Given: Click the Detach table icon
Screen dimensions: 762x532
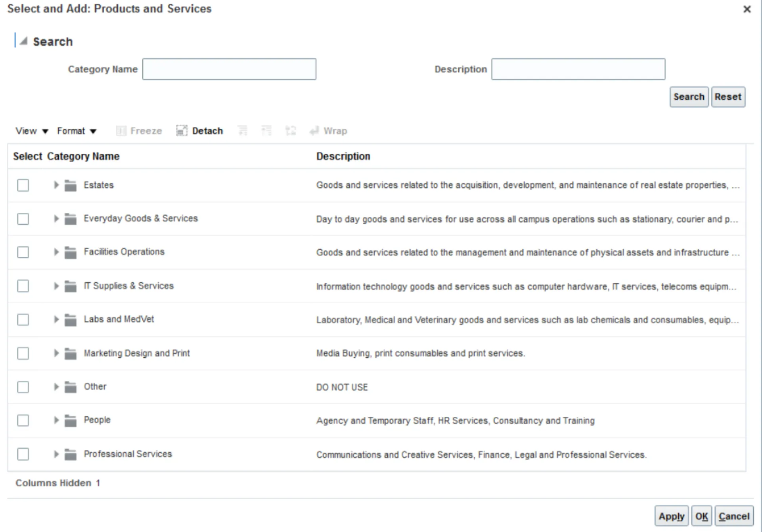Looking at the screenshot, I should (182, 131).
